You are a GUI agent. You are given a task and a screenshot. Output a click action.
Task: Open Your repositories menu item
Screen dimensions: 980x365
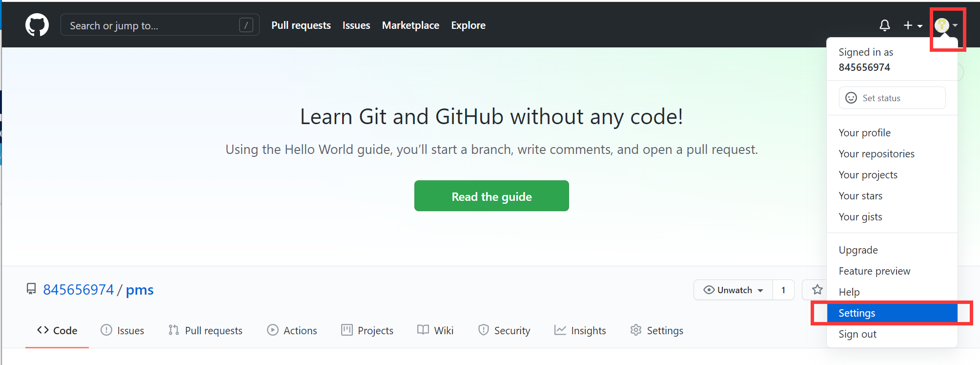coord(892,153)
